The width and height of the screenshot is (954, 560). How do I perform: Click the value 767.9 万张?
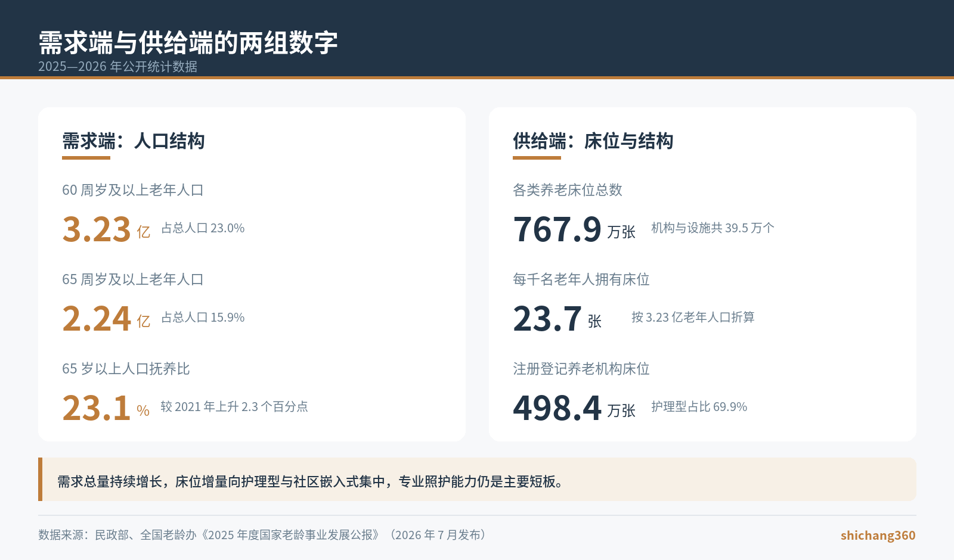[x=574, y=229]
